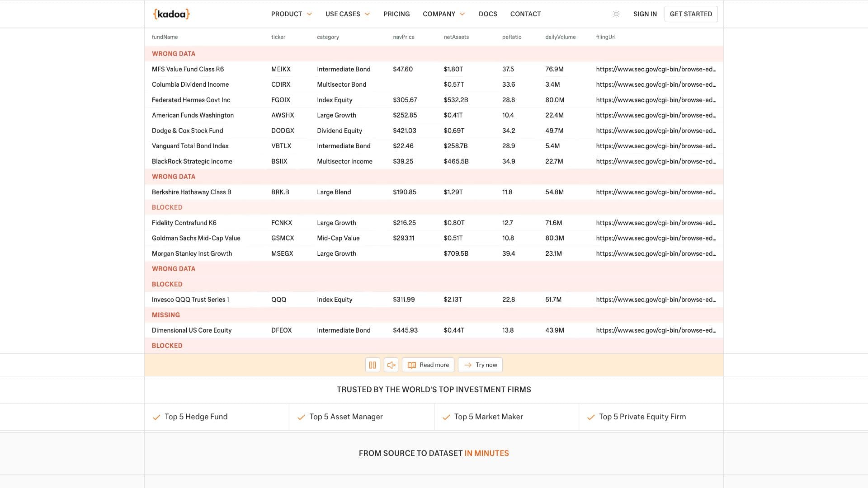
Task: Click the Get Started button
Action: 691,14
